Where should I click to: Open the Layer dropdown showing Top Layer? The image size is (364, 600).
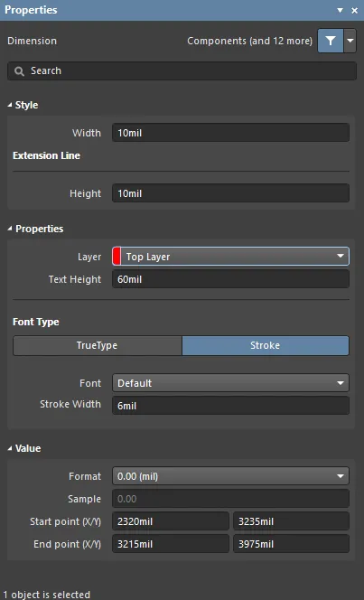pos(230,257)
